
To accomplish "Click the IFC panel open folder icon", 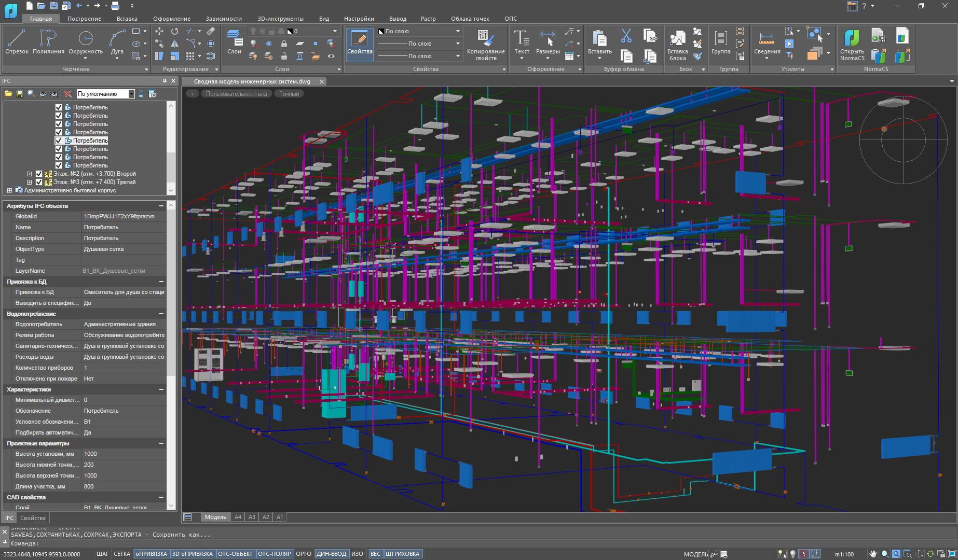I will coord(8,94).
